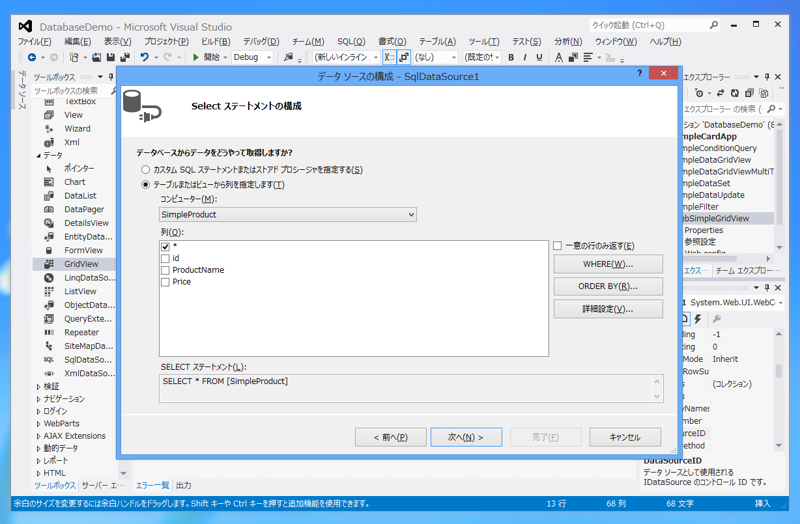Click the Solution Explorer vertical scrollbar
Screen dimensions: 800x524
click(779, 185)
